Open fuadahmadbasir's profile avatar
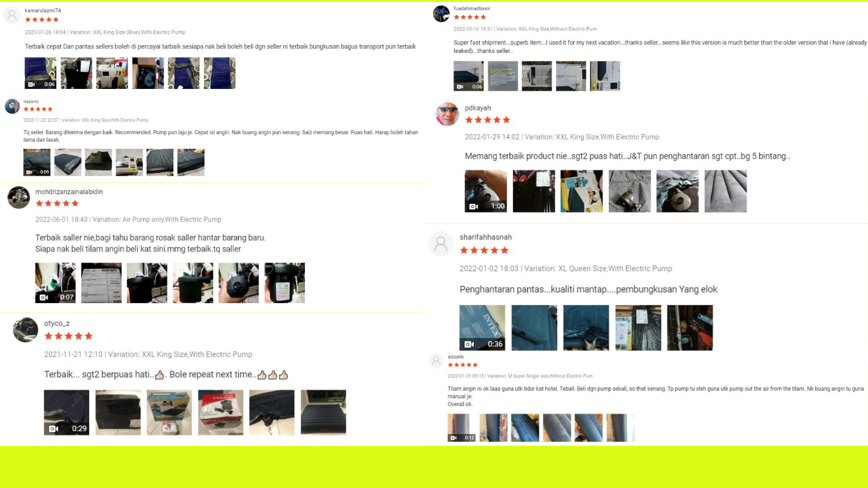Viewport: 868px width, 488px height. (x=441, y=13)
